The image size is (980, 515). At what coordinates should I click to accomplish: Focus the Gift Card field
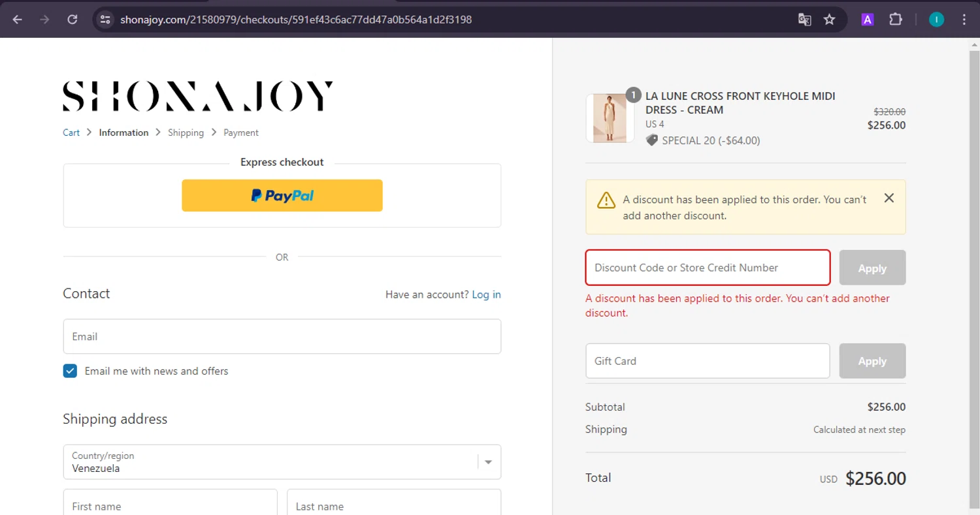coord(708,361)
